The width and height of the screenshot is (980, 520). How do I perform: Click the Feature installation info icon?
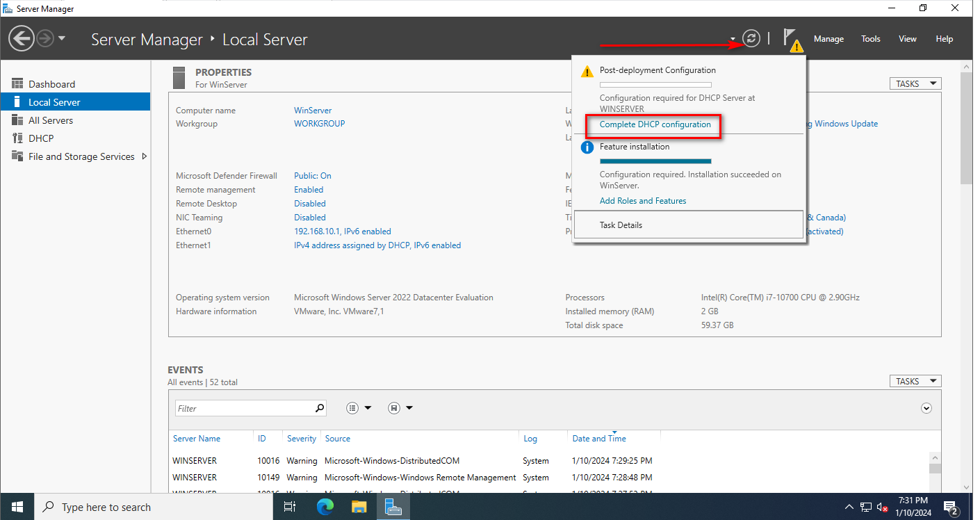(587, 147)
